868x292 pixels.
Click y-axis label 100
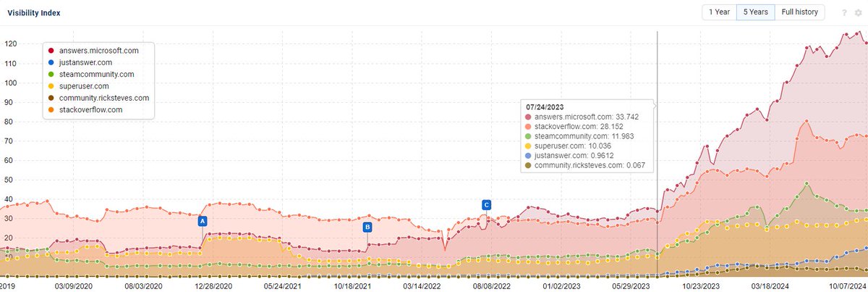coord(10,83)
